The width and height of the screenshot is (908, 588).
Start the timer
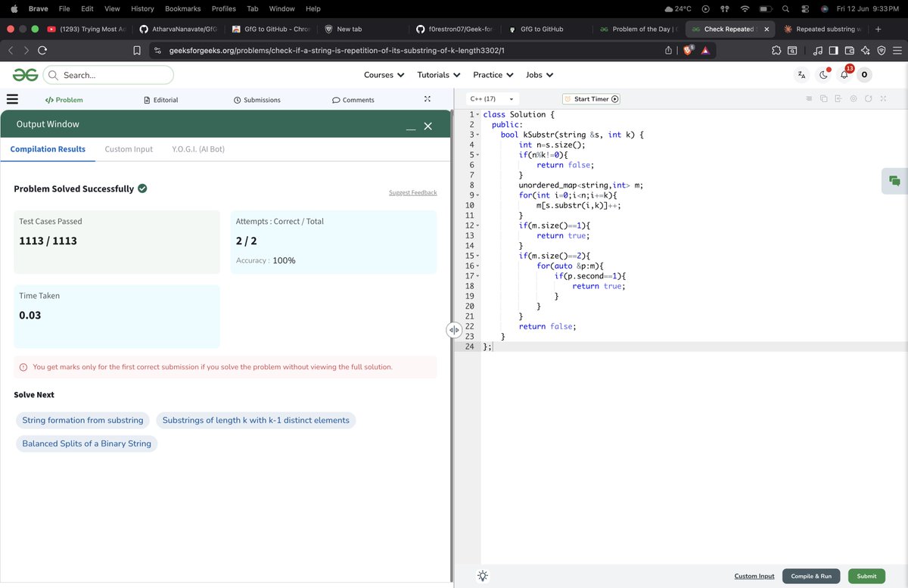(592, 99)
